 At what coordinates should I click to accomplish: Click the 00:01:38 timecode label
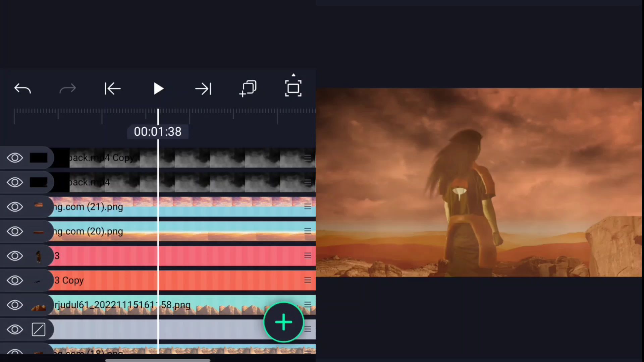(158, 132)
